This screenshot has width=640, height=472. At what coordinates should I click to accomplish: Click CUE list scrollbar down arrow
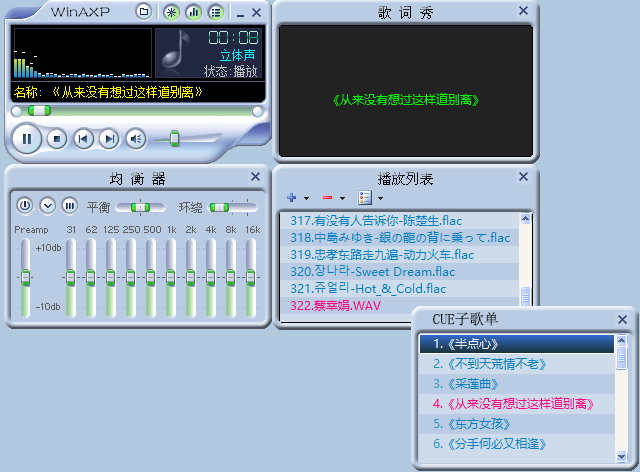[621, 456]
